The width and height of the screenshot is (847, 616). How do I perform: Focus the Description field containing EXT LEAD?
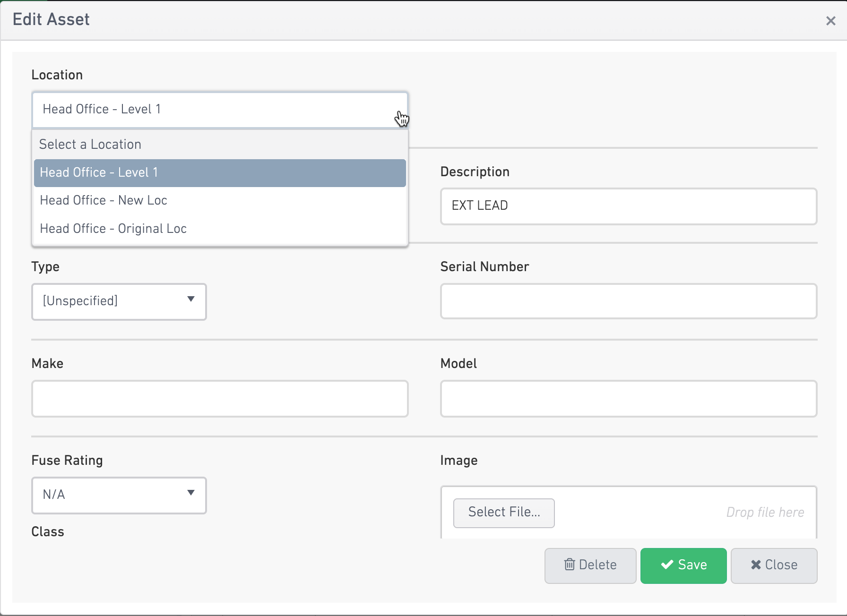click(629, 206)
